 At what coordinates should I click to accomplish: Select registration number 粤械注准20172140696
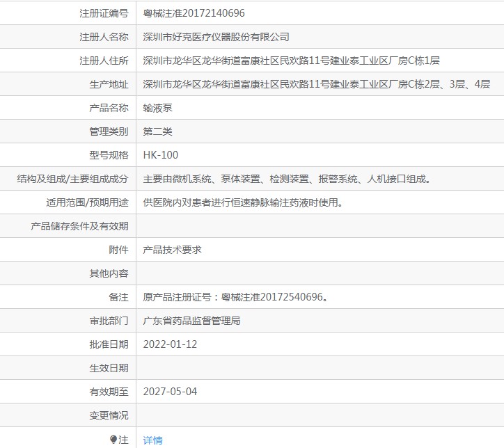pos(194,13)
